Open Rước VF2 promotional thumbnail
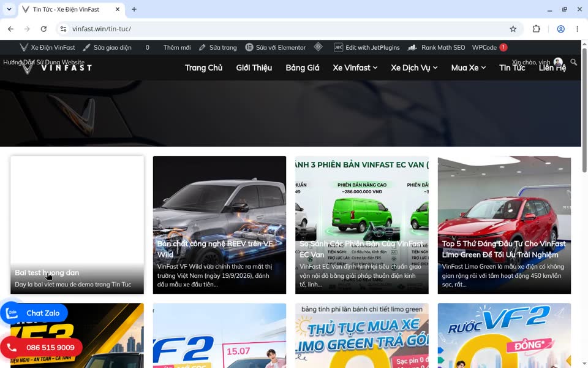 coord(504,335)
